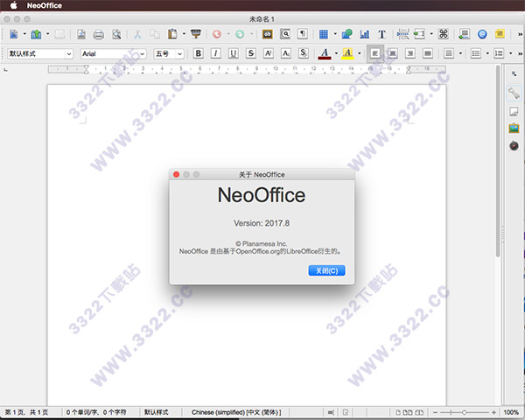The height and width of the screenshot is (420, 525).
Task: Expand highlight color dropdown arrow
Action: [360, 53]
